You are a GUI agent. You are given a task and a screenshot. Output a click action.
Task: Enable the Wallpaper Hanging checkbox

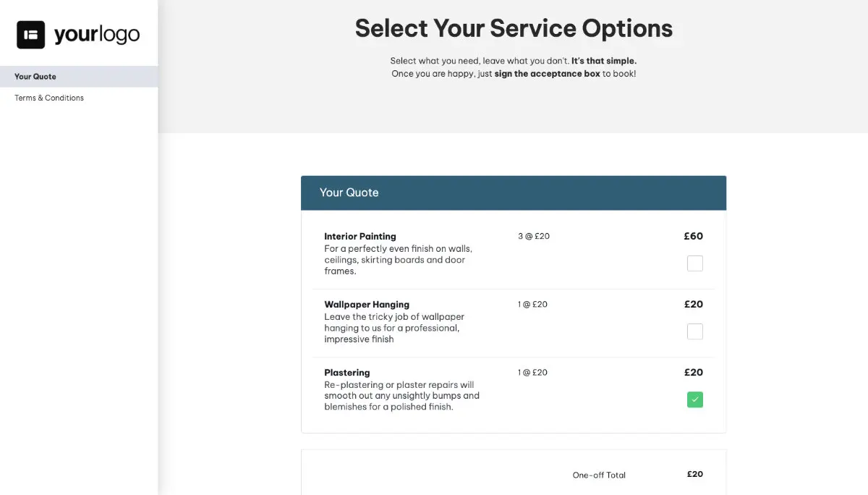click(694, 331)
